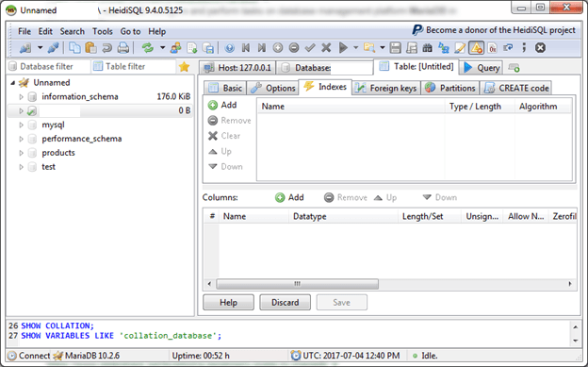The image size is (588, 367).
Task: Click the Insert row plus icon
Action: (278, 48)
